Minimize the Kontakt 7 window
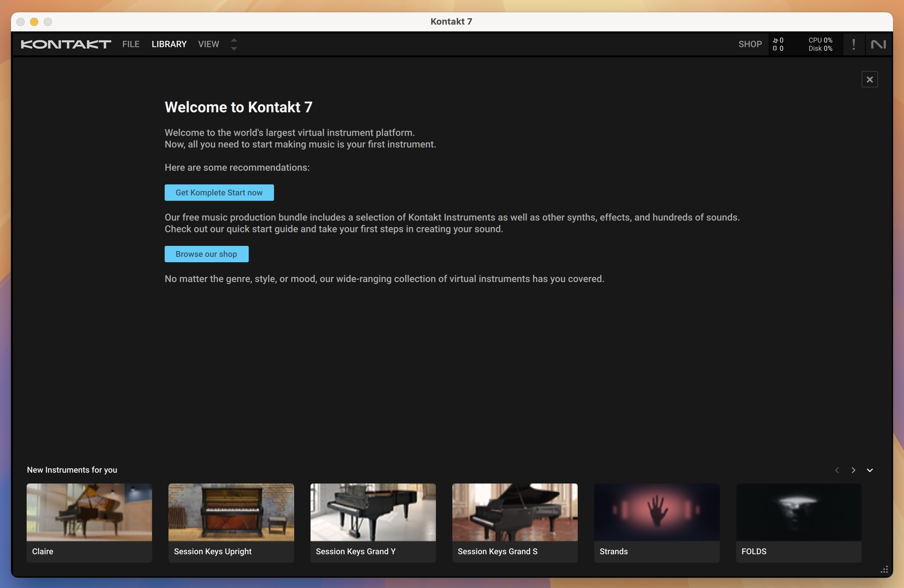This screenshot has height=588, width=904. pos(34,22)
